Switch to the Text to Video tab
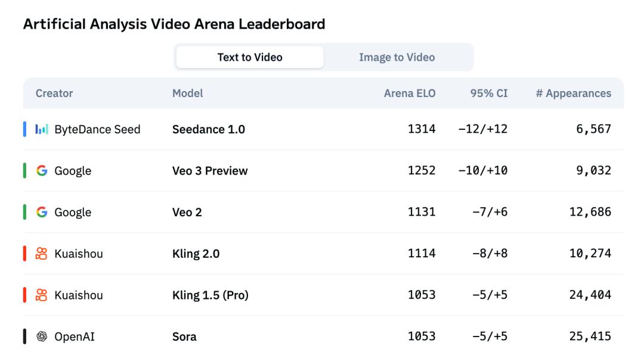Screen dimensions: 644x352 click(250, 57)
